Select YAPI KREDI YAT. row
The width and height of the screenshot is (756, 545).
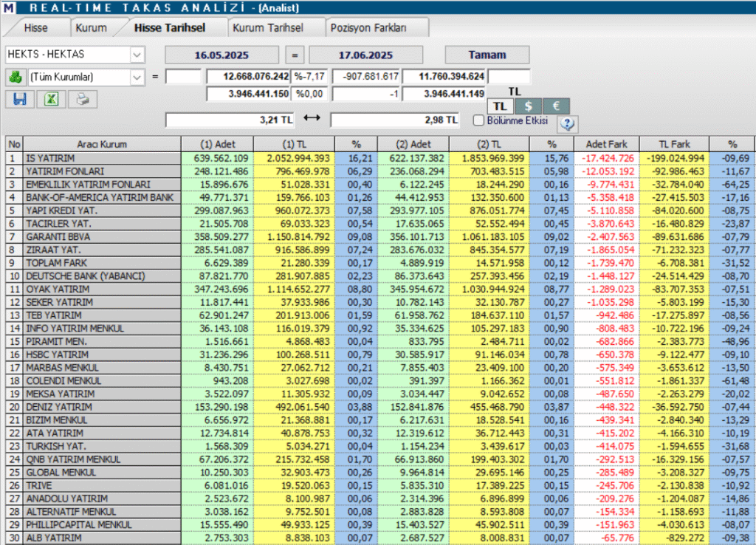pos(380,210)
